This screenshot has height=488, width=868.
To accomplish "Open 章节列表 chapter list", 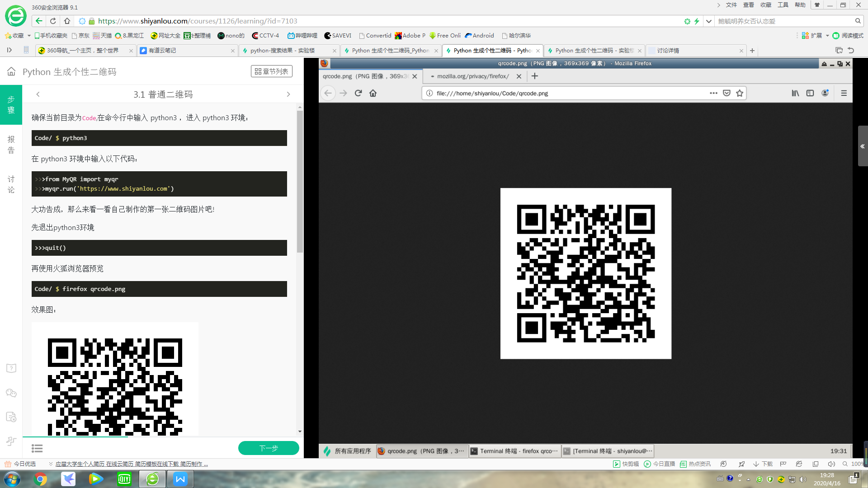I will [271, 71].
